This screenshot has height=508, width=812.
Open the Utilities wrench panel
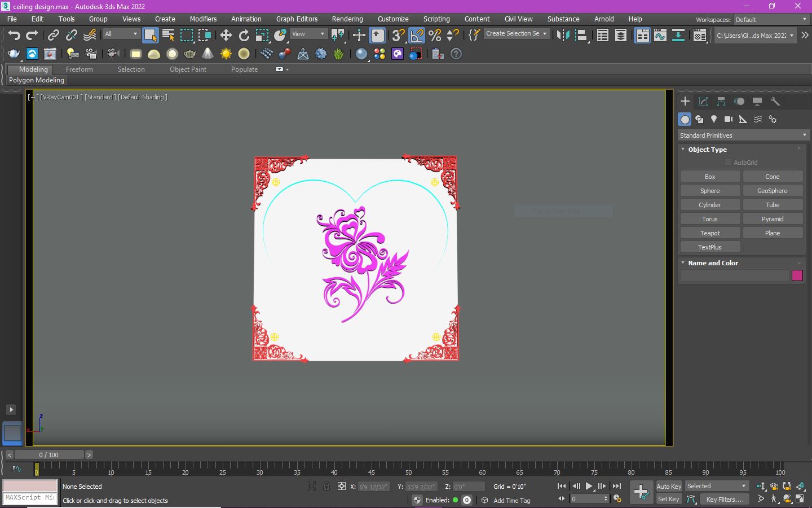click(x=775, y=102)
